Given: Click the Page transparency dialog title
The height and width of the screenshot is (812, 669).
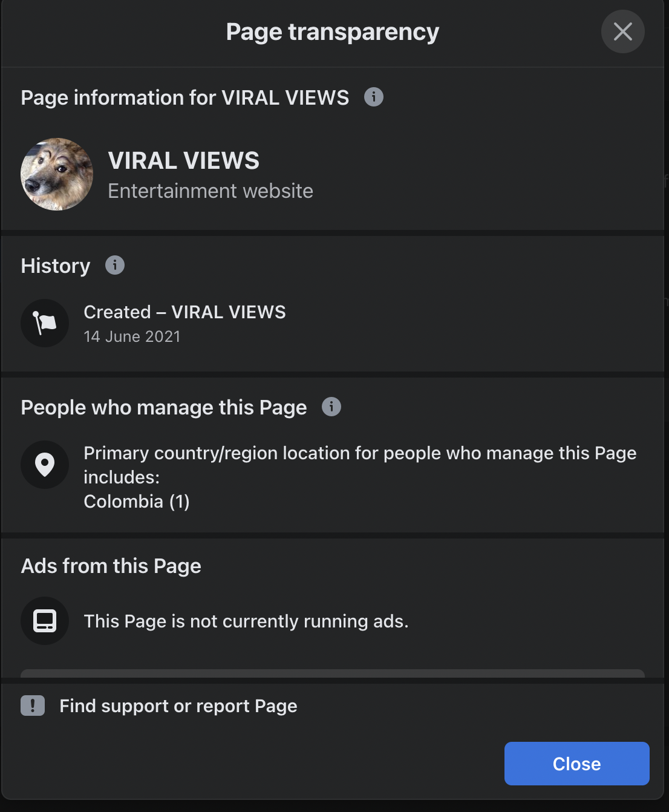Looking at the screenshot, I should 332,32.
